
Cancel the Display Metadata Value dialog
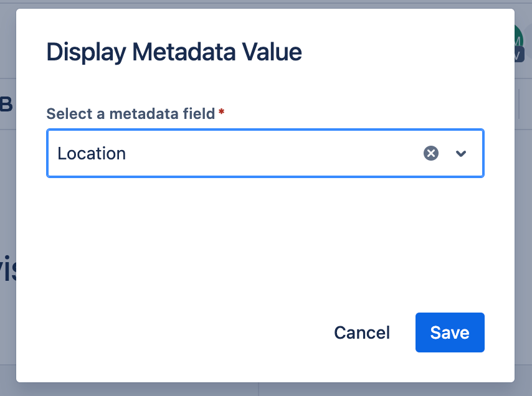coord(362,332)
